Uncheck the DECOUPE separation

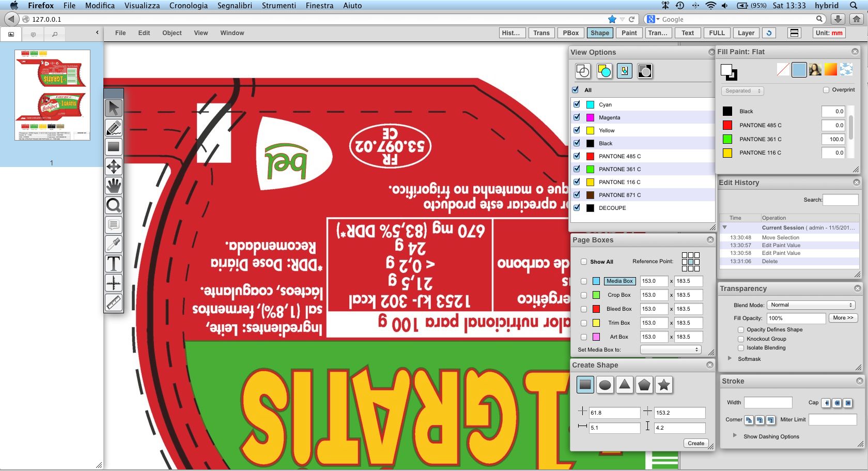pyautogui.click(x=577, y=207)
